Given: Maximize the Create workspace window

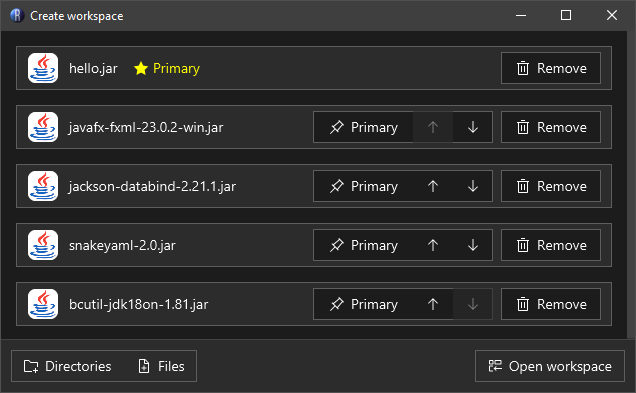Looking at the screenshot, I should [566, 15].
